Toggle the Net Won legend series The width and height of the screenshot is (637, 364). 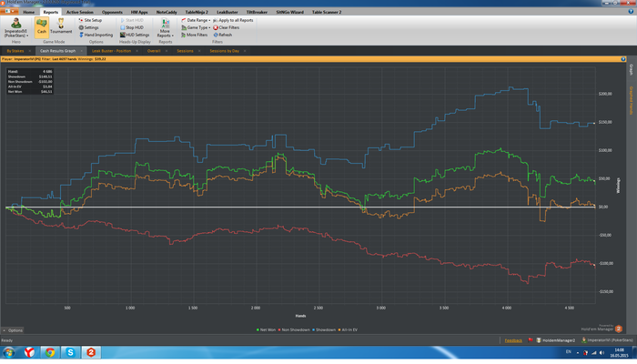[x=266, y=330]
